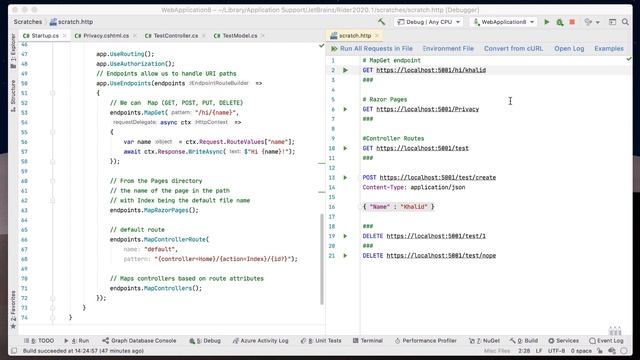Open the Unit Tests window
This screenshot has width=640, height=360.
(321, 340)
